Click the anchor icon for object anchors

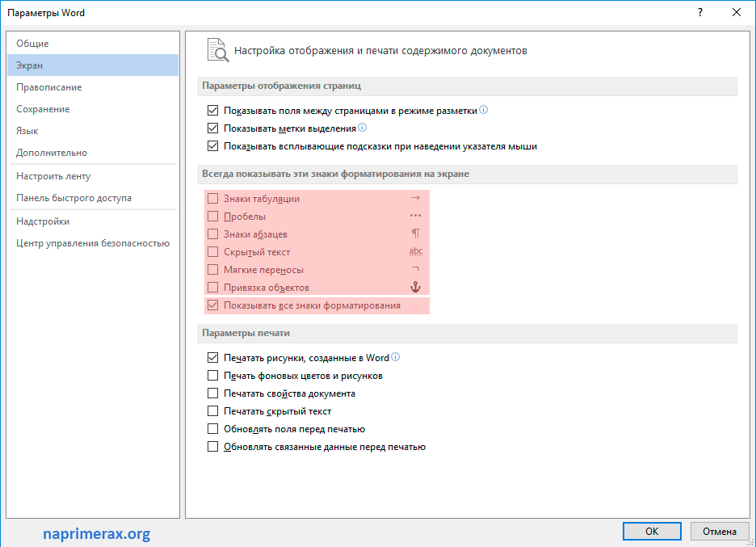point(416,287)
